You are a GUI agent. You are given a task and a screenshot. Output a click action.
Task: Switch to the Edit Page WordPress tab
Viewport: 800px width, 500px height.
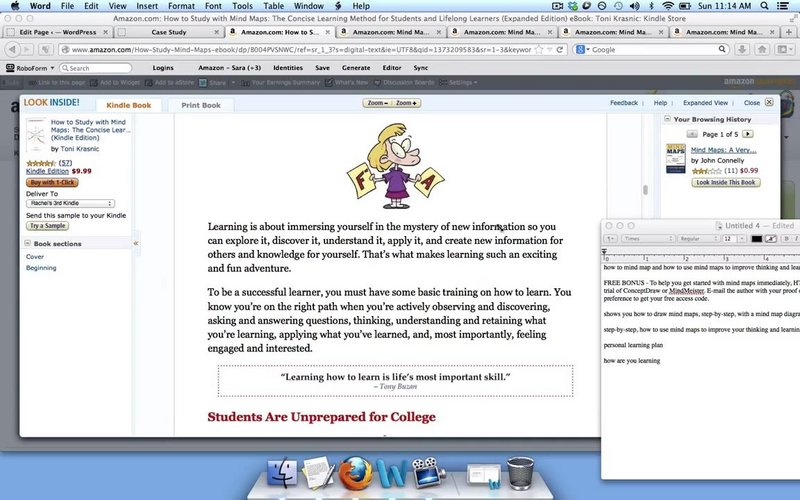coord(57,32)
